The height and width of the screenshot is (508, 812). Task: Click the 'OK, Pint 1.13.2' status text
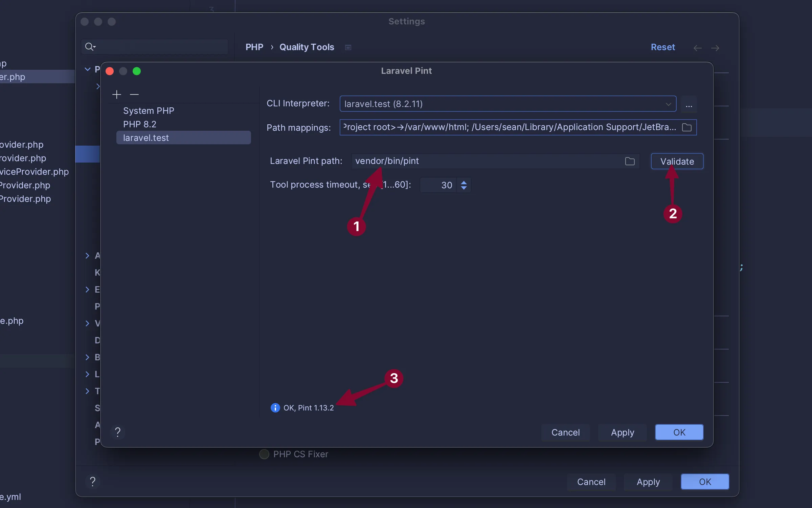pyautogui.click(x=309, y=408)
